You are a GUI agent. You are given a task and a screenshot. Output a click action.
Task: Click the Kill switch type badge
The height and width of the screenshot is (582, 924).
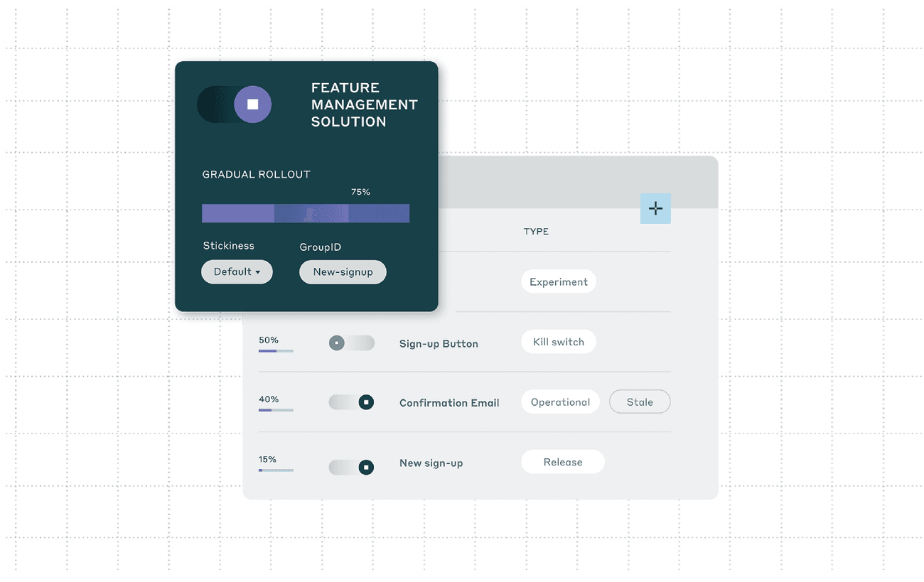pyautogui.click(x=559, y=341)
